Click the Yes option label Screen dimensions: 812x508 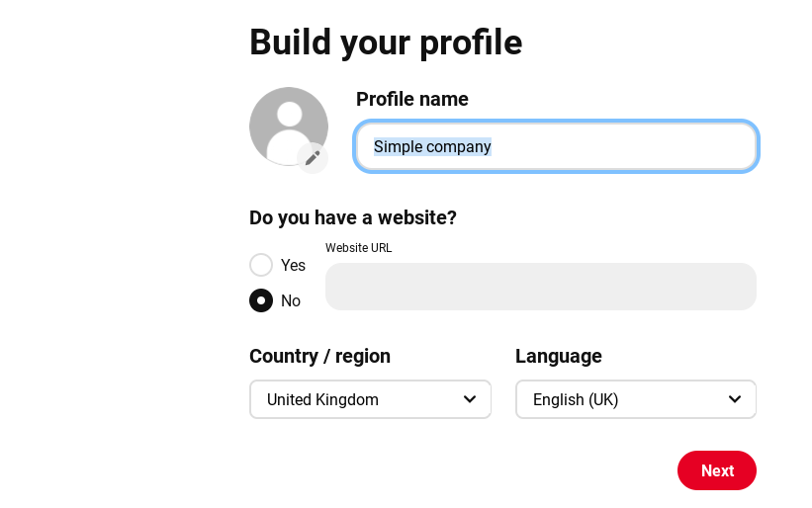coord(293,266)
